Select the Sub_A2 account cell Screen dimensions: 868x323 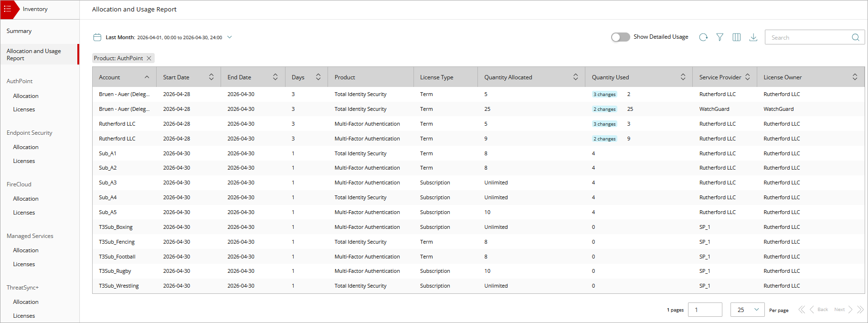point(107,168)
